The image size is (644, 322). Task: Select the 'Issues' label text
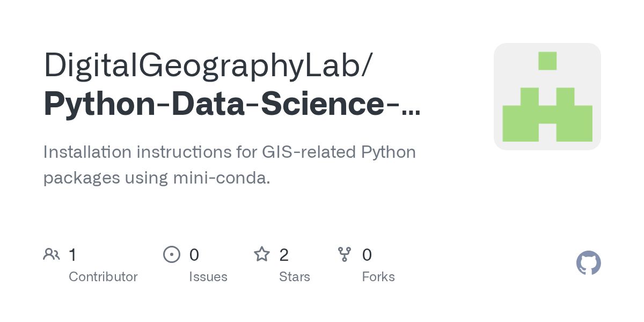(x=208, y=277)
